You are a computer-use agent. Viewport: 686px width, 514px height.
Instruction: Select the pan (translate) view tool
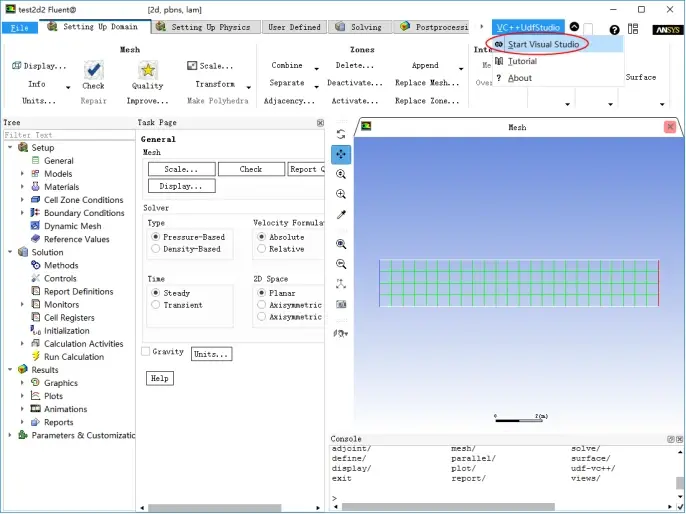click(x=341, y=154)
